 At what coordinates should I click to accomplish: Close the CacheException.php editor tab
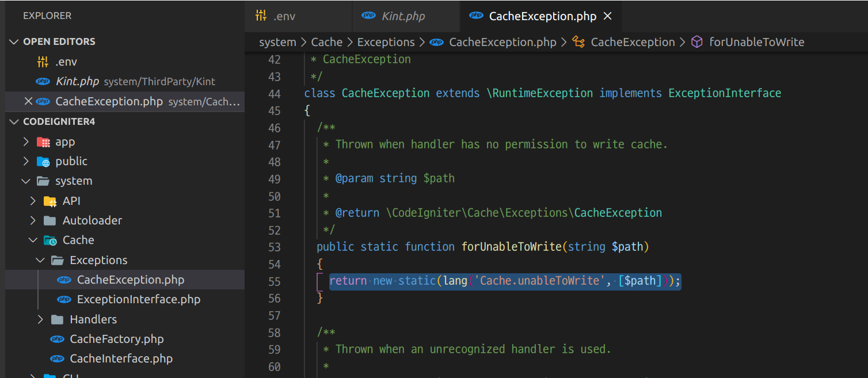[x=607, y=16]
